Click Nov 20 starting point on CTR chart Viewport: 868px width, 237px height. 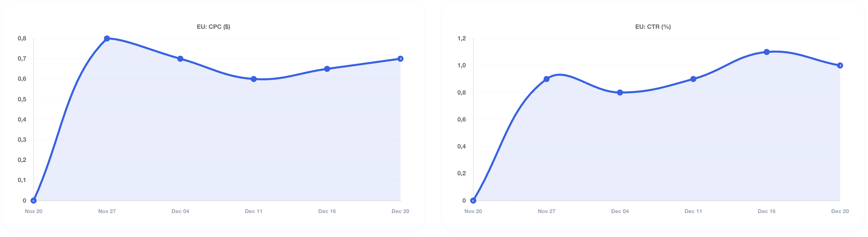click(473, 200)
